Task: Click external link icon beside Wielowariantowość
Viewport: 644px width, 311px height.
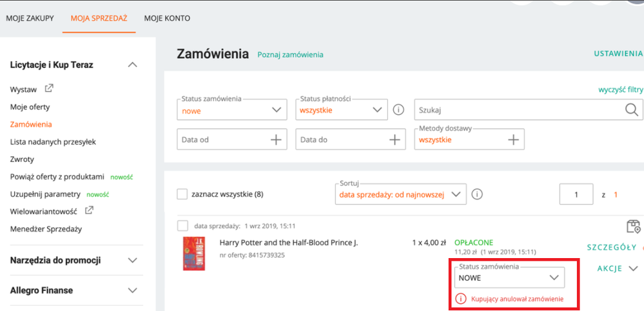Action: coord(89,210)
